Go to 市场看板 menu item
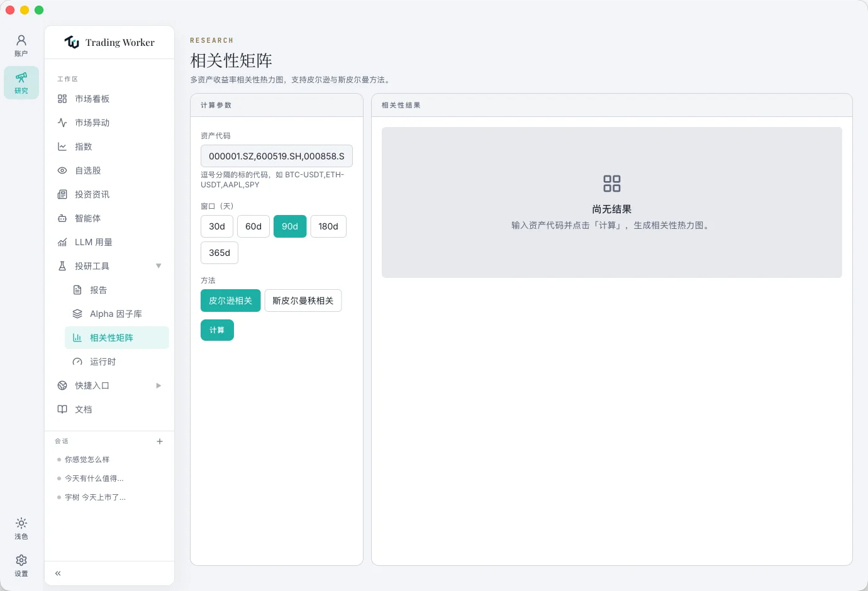Viewport: 868px width, 591px height. pos(109,99)
